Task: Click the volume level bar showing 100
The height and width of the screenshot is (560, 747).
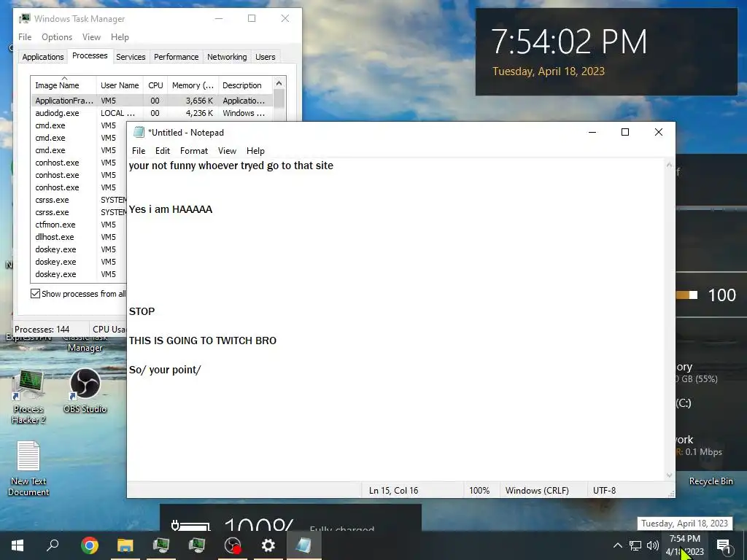Action: [x=687, y=295]
